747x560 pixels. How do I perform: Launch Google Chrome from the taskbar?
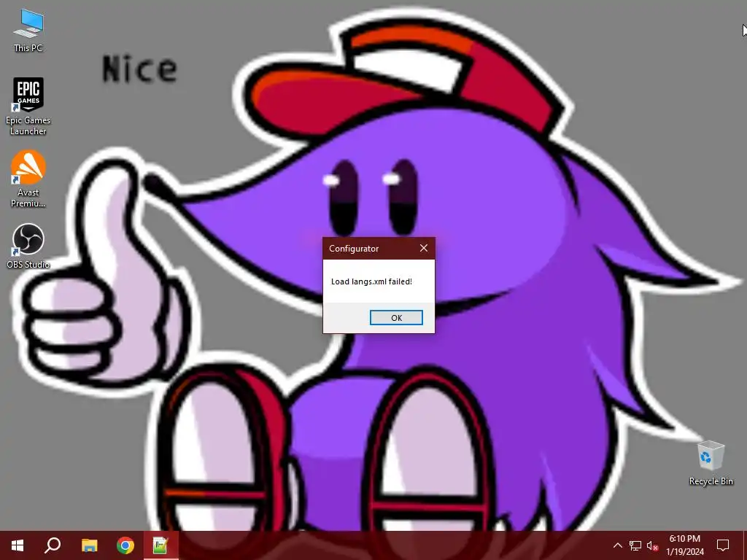[125, 545]
